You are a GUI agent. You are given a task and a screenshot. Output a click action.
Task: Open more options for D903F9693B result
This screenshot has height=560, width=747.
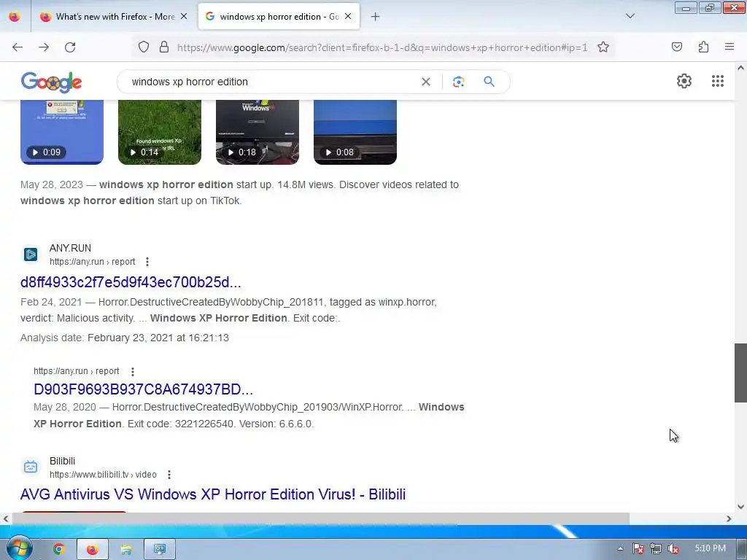(133, 371)
